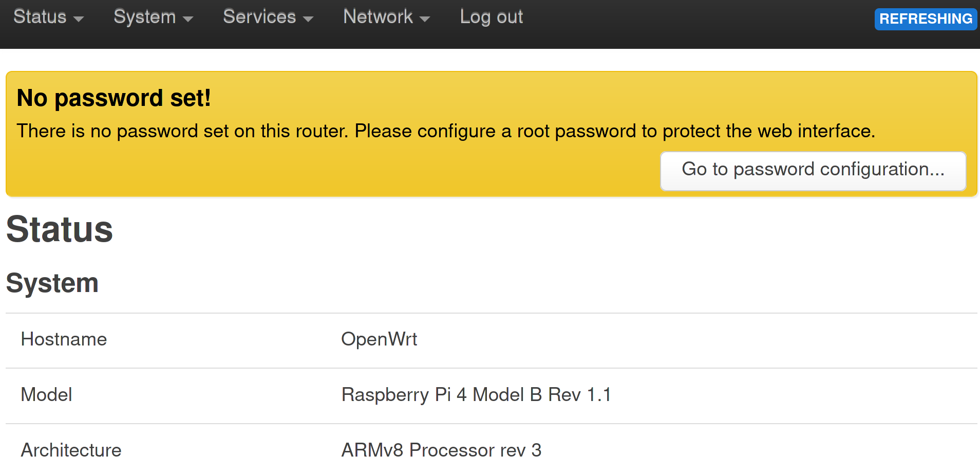Click the System section heading
980x473 pixels.
tap(52, 283)
